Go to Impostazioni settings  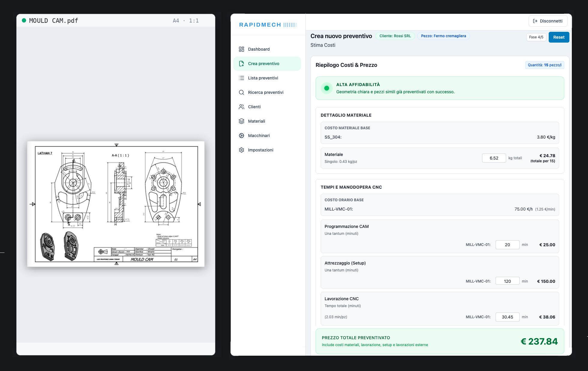[x=267, y=150]
